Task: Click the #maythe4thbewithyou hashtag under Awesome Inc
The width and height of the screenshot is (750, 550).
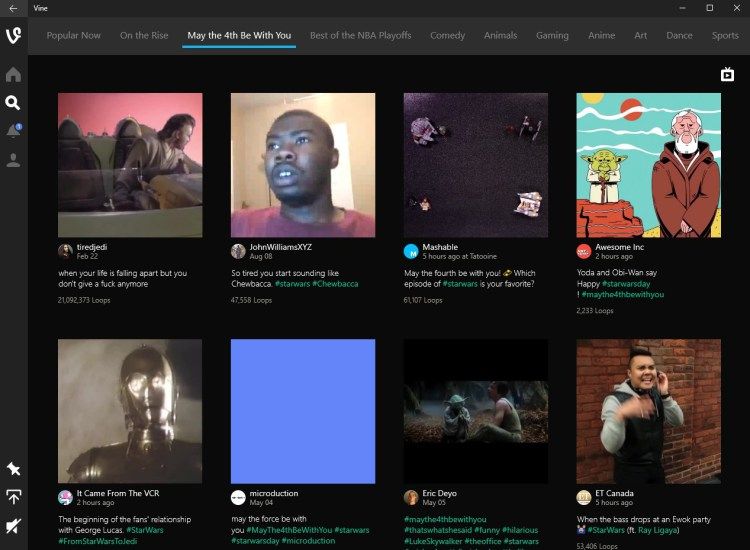Action: (x=623, y=295)
